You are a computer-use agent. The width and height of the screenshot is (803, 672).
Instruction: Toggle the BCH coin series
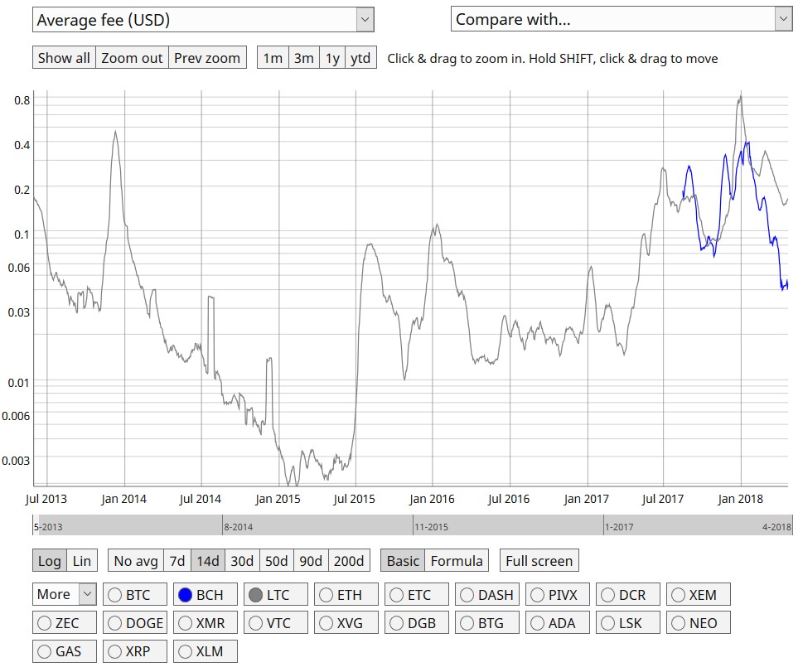(x=206, y=594)
